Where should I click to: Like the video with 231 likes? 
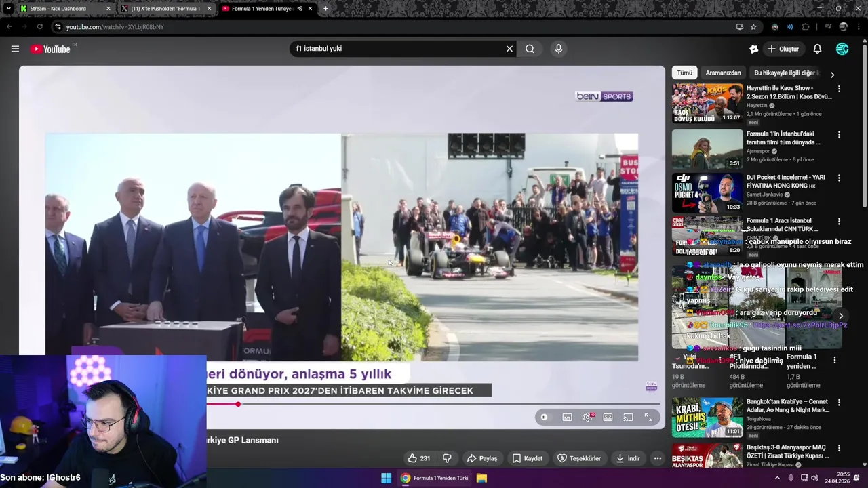tap(419, 458)
